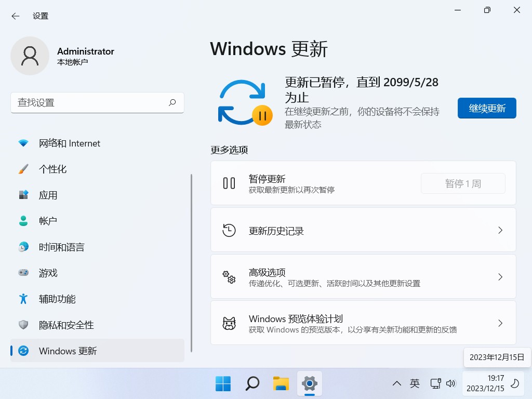Screen dimensions: 532x399
Task: Open the Windows 预览体验计划 title
Action: pos(296,319)
